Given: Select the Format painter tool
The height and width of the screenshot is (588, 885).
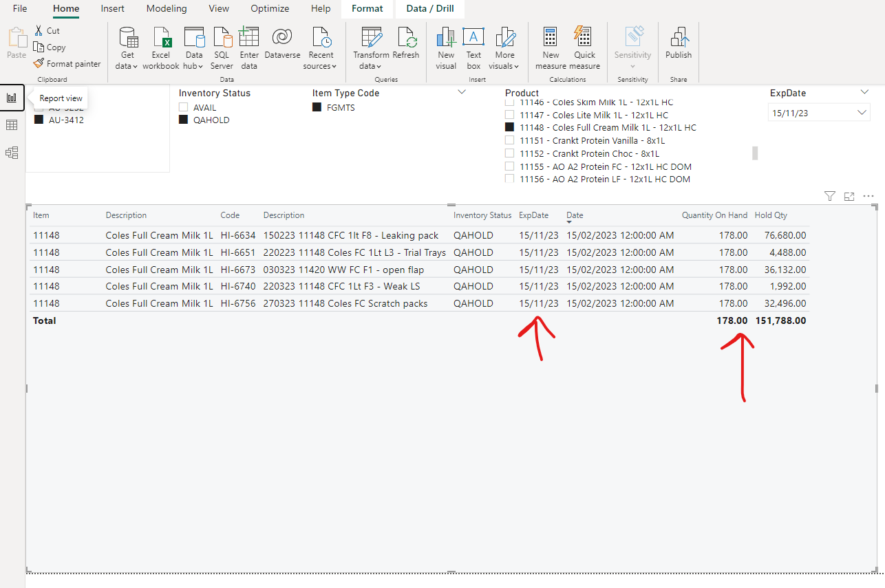Looking at the screenshot, I should click(x=67, y=64).
